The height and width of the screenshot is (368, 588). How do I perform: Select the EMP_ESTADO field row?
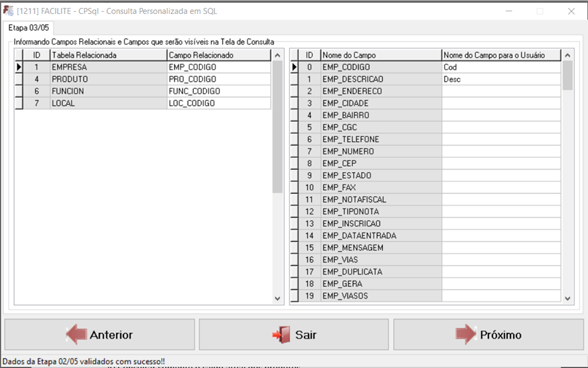point(425,175)
